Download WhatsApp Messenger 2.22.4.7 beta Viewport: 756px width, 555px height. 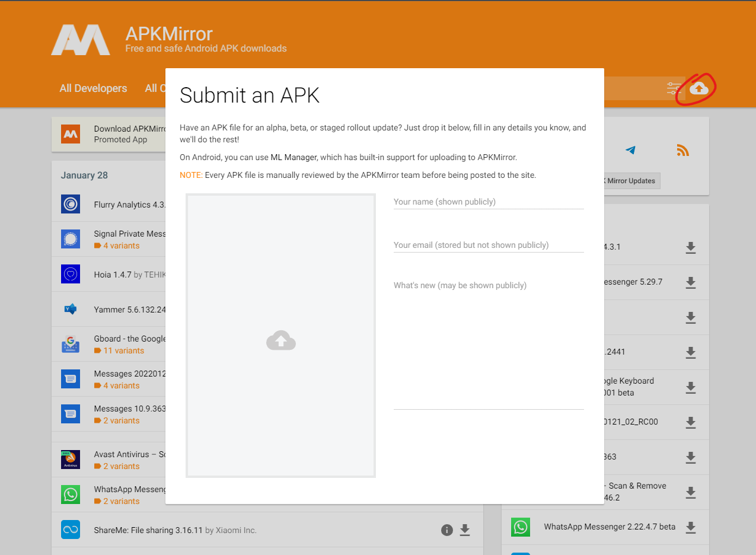tap(691, 527)
